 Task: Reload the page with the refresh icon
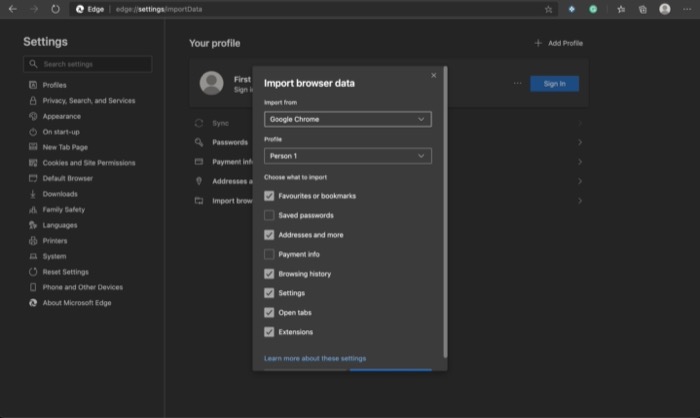click(55, 9)
